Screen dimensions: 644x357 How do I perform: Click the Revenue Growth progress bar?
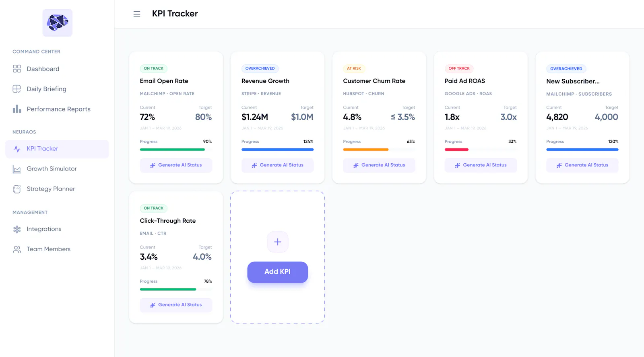[277, 150]
